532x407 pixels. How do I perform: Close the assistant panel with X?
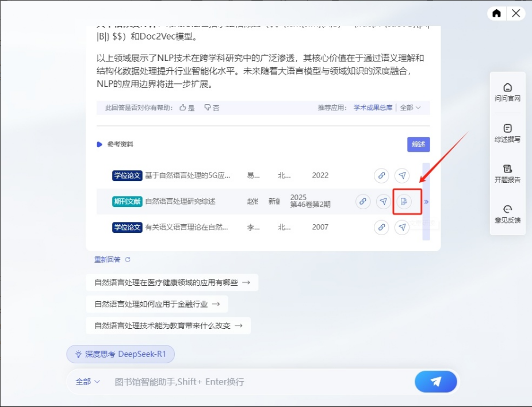coord(516,13)
